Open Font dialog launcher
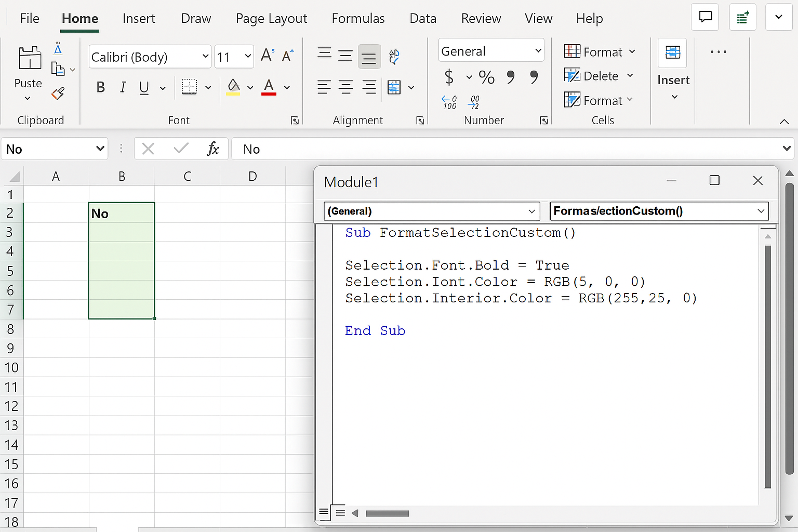798x532 pixels. [295, 121]
